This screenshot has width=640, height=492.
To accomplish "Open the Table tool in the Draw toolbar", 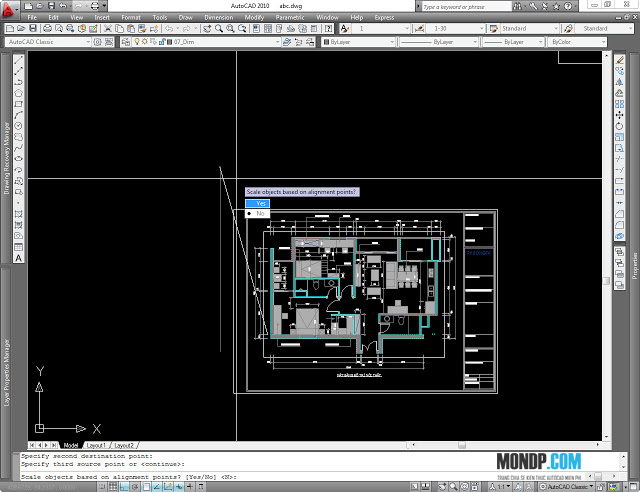I will 18,247.
